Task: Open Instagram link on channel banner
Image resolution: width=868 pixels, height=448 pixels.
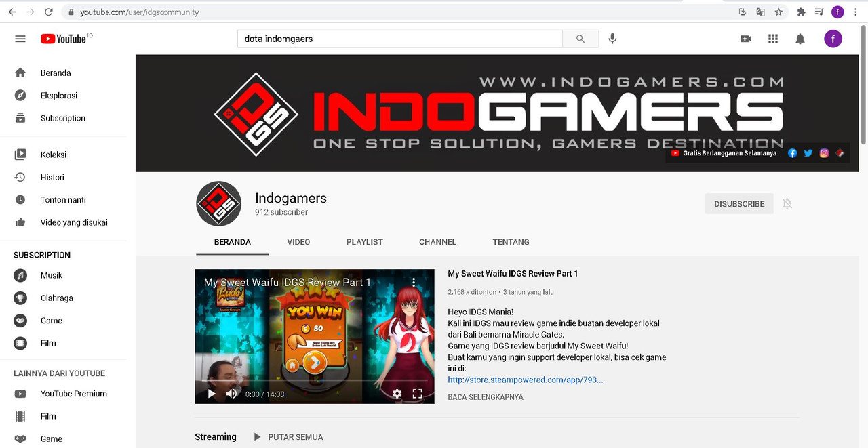Action: pyautogui.click(x=824, y=153)
